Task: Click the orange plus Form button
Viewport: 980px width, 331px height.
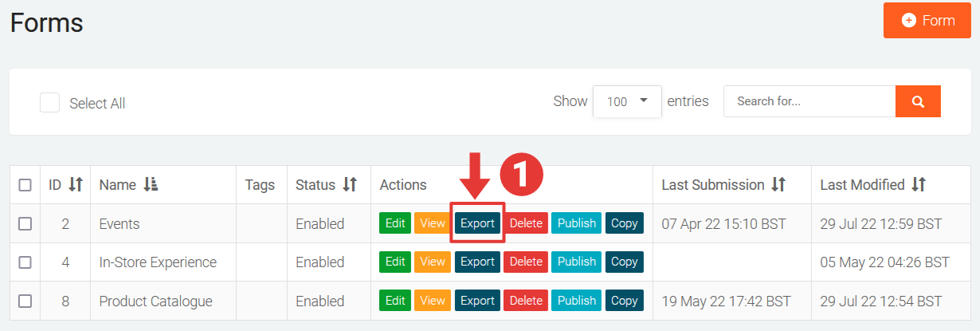Action: [x=927, y=21]
